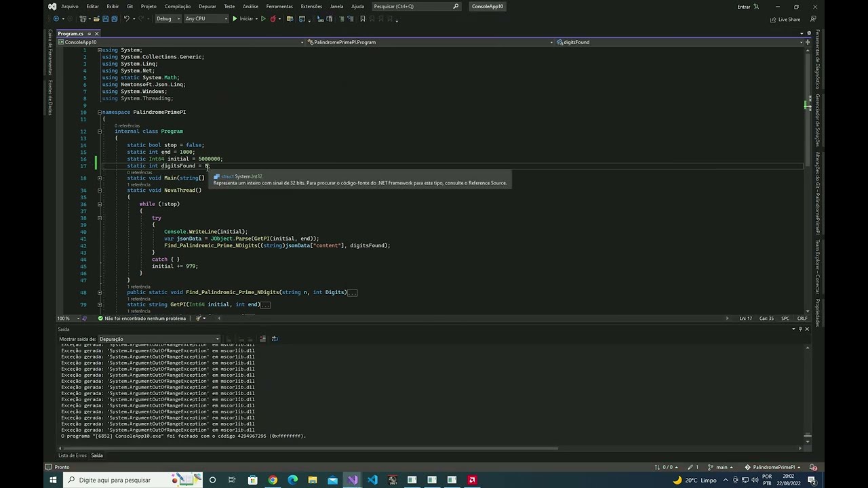
Task: Open the Depurar menu
Action: coord(208,6)
